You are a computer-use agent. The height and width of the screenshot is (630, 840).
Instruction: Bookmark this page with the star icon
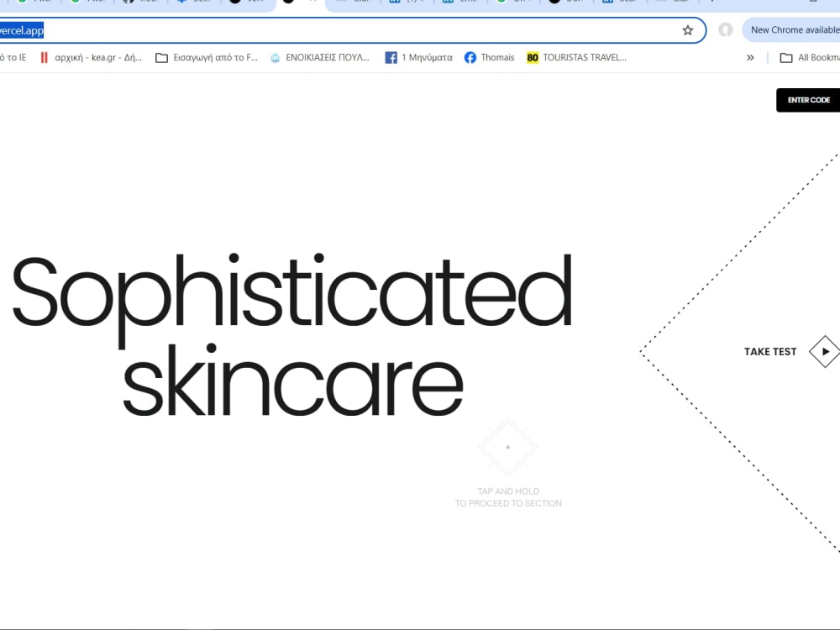pos(687,30)
